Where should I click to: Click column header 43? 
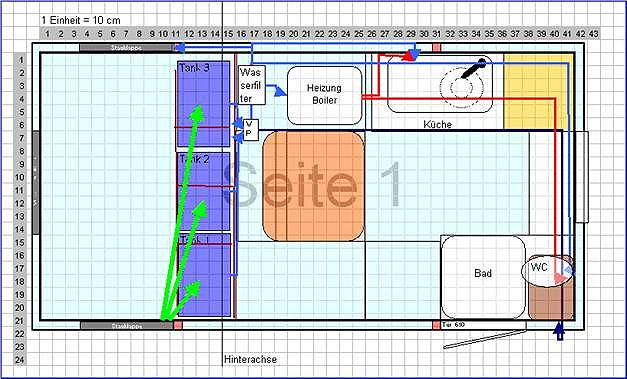[x=593, y=34]
